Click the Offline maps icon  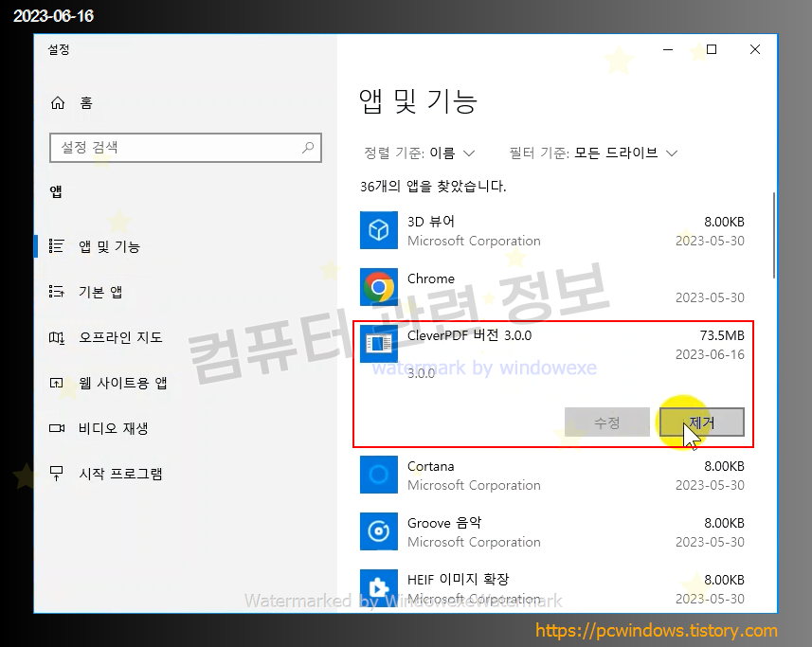(56, 337)
